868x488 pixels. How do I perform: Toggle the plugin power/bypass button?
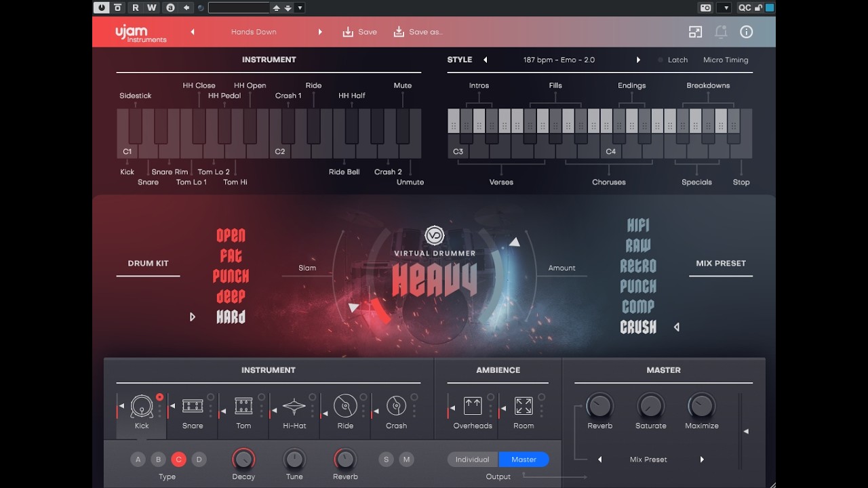102,7
